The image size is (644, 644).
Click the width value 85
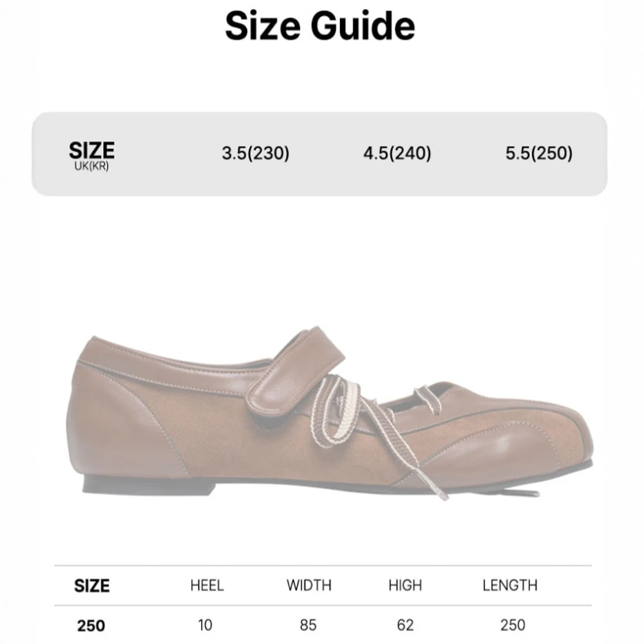tap(309, 625)
